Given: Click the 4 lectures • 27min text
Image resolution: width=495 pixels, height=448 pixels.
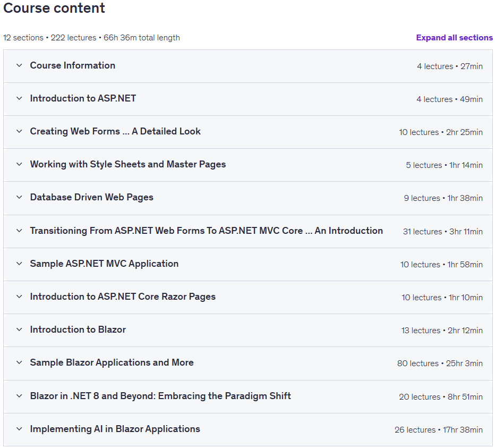Looking at the screenshot, I should (x=449, y=66).
